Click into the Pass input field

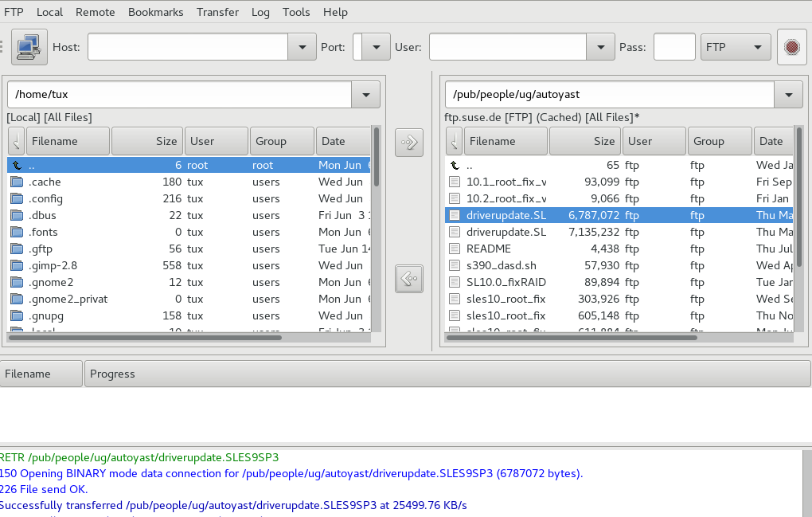674,47
